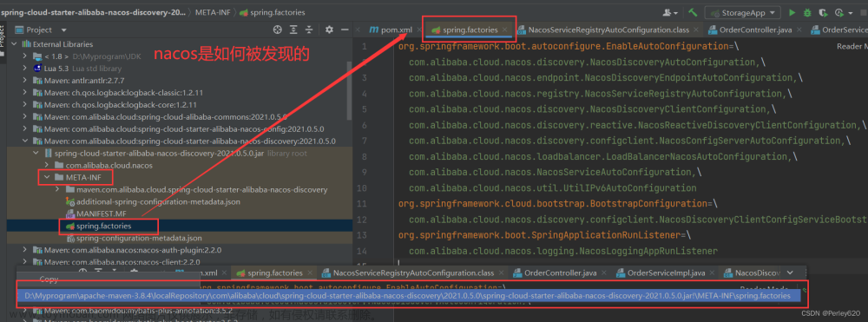Viewport: 868px width, 322px height.
Task: Click the nacos-discovery jar breadcrumb
Action: [93, 12]
